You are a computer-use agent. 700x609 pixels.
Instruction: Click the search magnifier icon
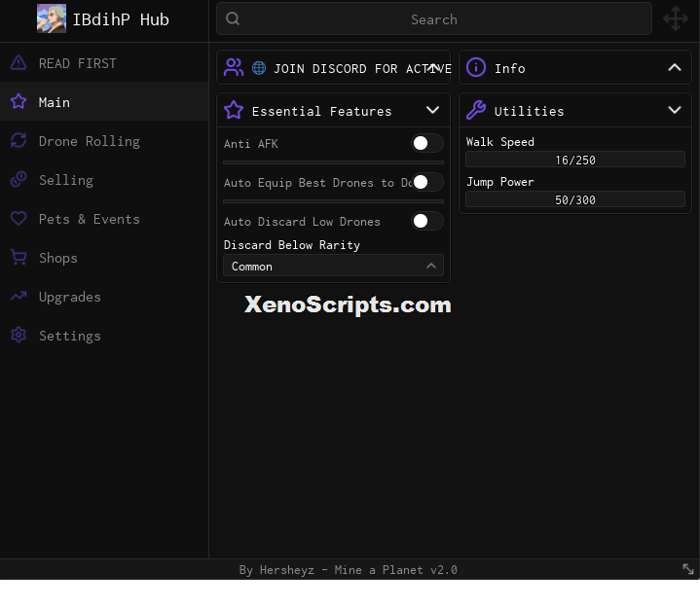(x=233, y=18)
